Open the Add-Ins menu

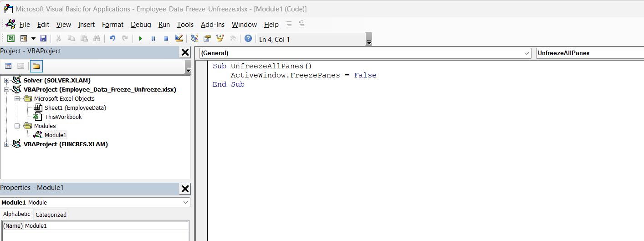(x=213, y=25)
